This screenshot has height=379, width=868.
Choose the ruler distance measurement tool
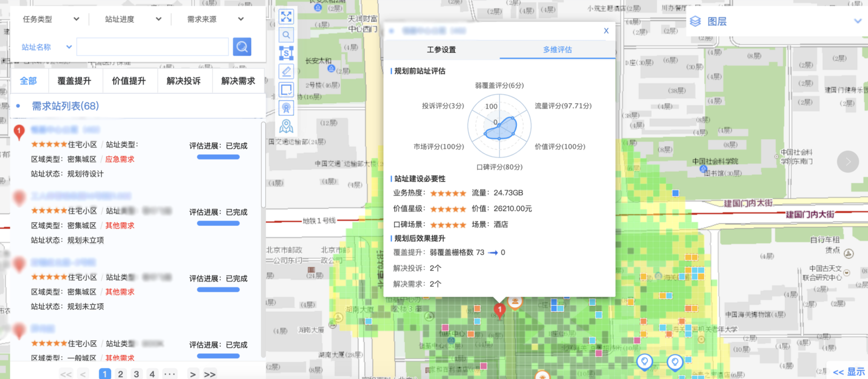pos(286,71)
